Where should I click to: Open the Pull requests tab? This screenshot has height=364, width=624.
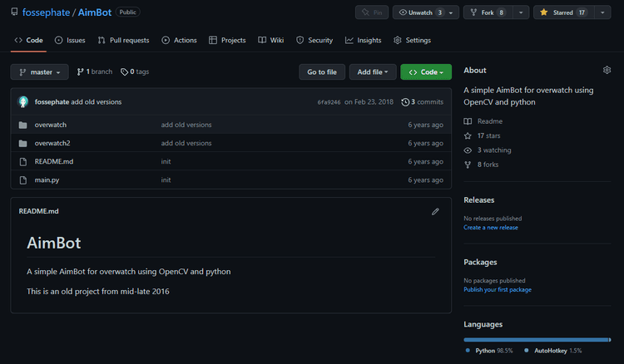point(123,40)
